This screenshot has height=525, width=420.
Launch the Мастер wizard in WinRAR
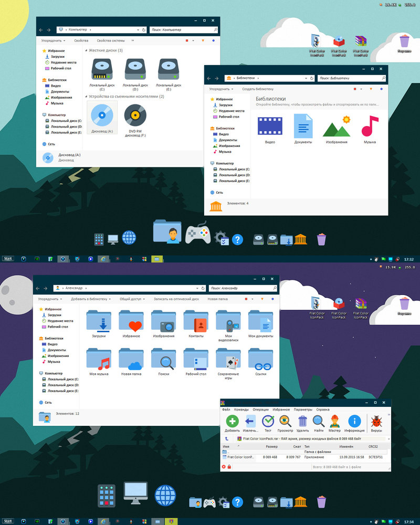coord(335,420)
